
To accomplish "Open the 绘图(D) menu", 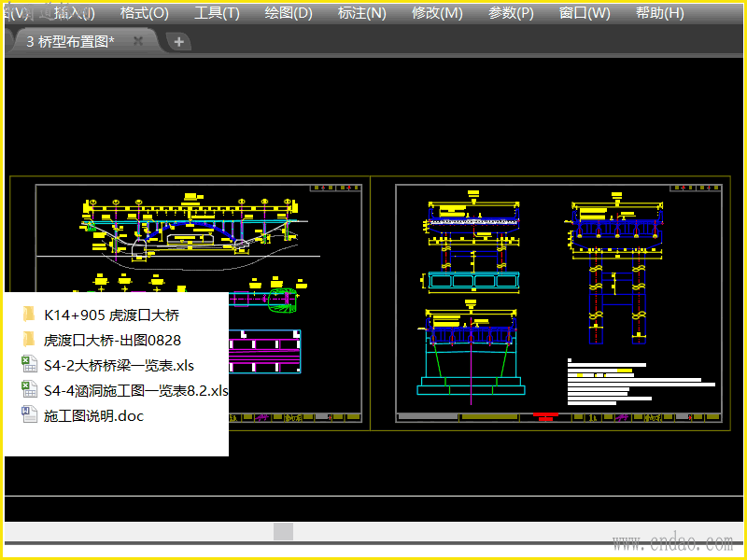I will (x=289, y=13).
